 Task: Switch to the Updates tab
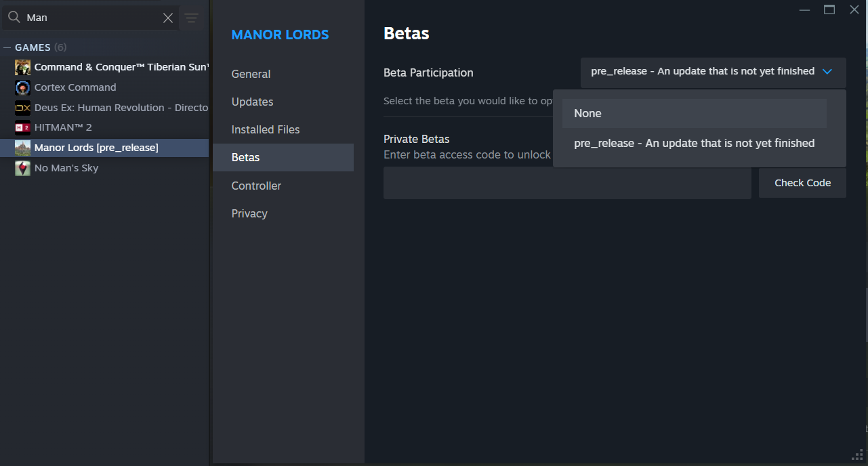pos(252,102)
